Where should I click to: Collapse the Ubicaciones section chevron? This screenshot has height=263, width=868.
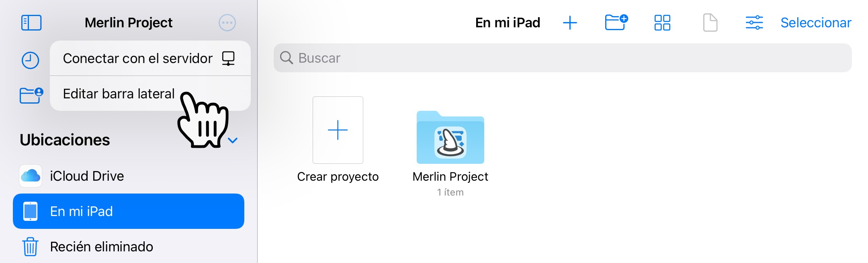click(233, 141)
